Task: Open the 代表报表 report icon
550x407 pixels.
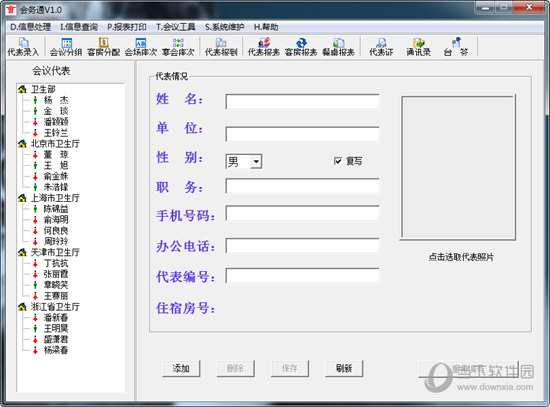Action: 264,47
